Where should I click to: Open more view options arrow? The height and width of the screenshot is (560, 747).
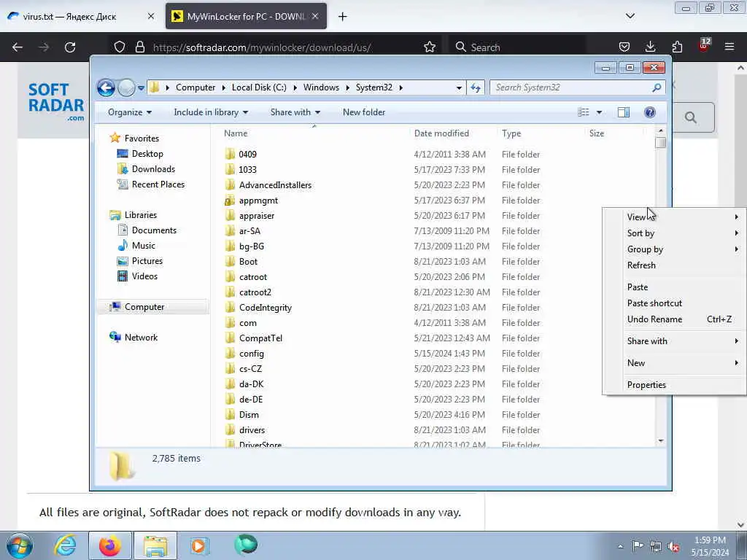click(600, 112)
